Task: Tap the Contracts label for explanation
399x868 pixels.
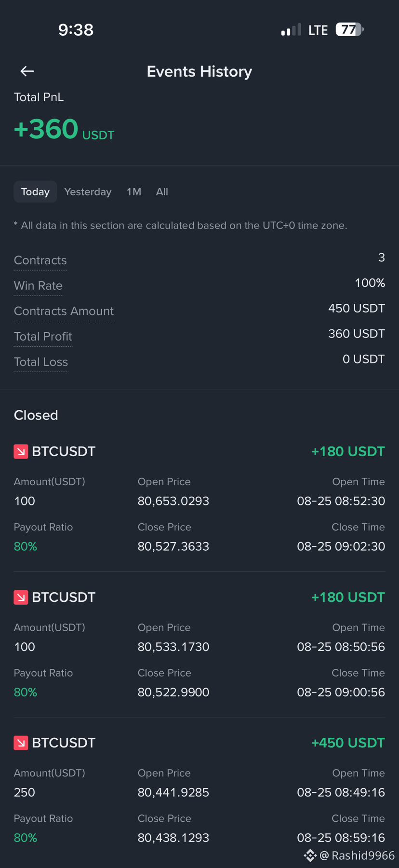Action: pyautogui.click(x=40, y=260)
